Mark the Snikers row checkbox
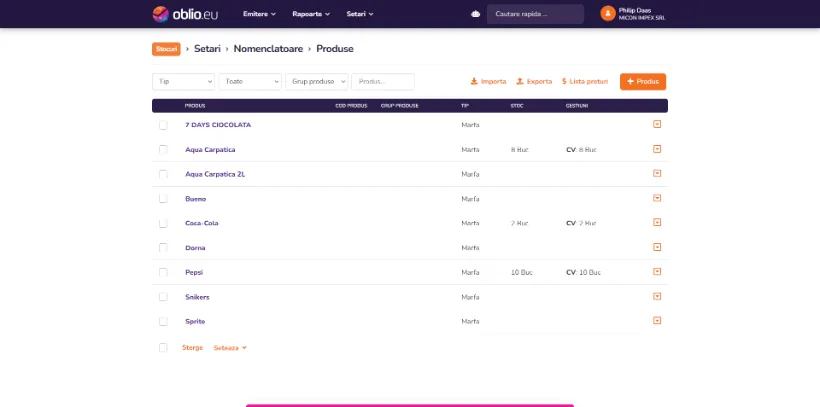 click(163, 297)
